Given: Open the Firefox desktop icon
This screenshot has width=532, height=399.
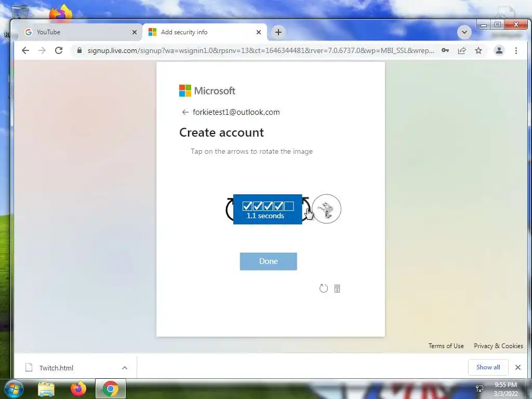Looking at the screenshot, I should (x=61, y=13).
